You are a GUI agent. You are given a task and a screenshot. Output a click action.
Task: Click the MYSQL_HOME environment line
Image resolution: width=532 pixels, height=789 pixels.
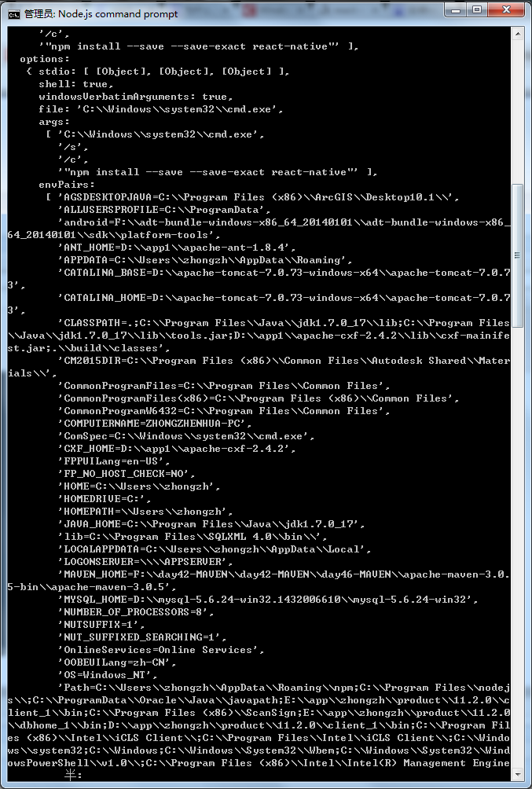268,600
